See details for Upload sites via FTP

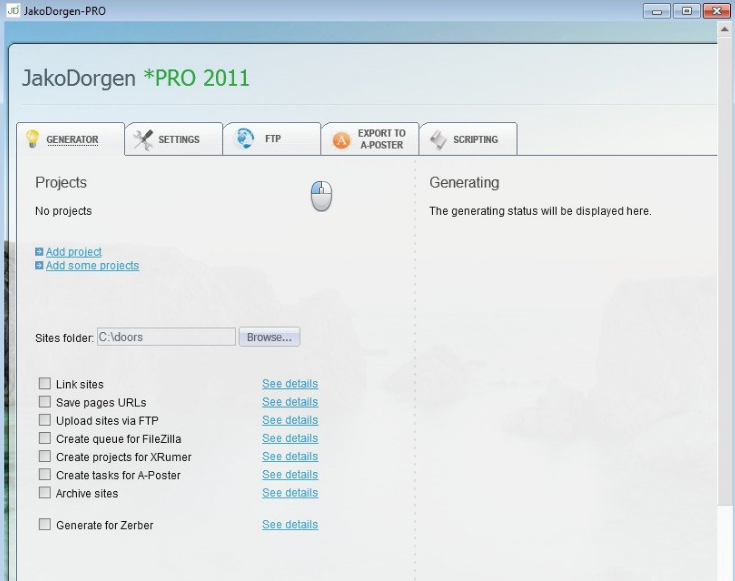[290, 420]
